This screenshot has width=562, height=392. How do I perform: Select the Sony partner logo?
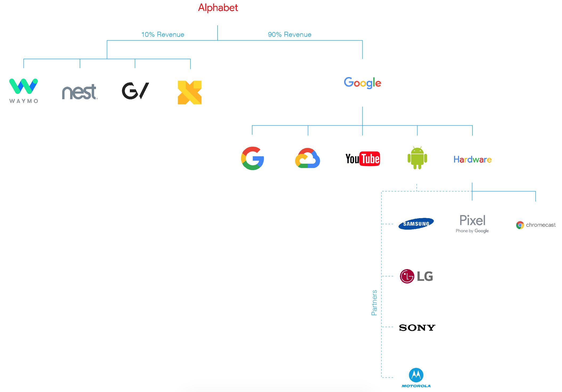click(x=418, y=328)
